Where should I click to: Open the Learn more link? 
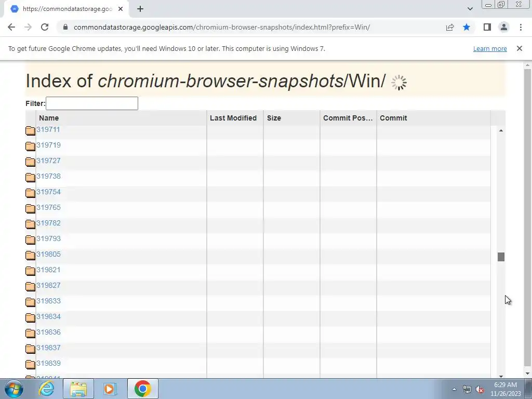tap(490, 48)
